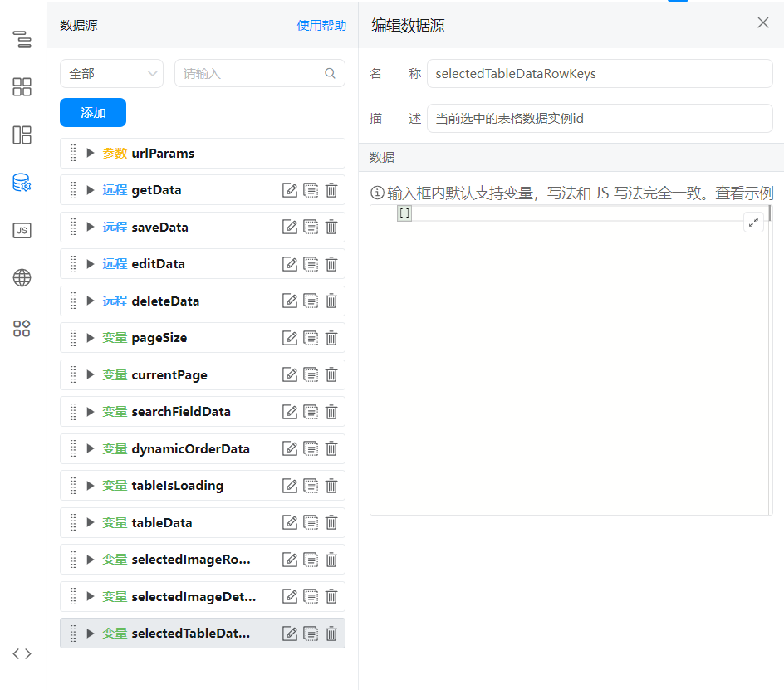784x690 pixels.
Task: Open the 全部 type filter dropdown
Action: click(x=111, y=73)
